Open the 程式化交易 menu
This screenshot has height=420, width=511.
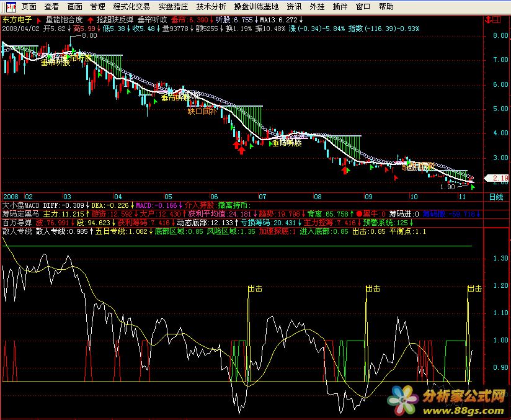[131, 7]
